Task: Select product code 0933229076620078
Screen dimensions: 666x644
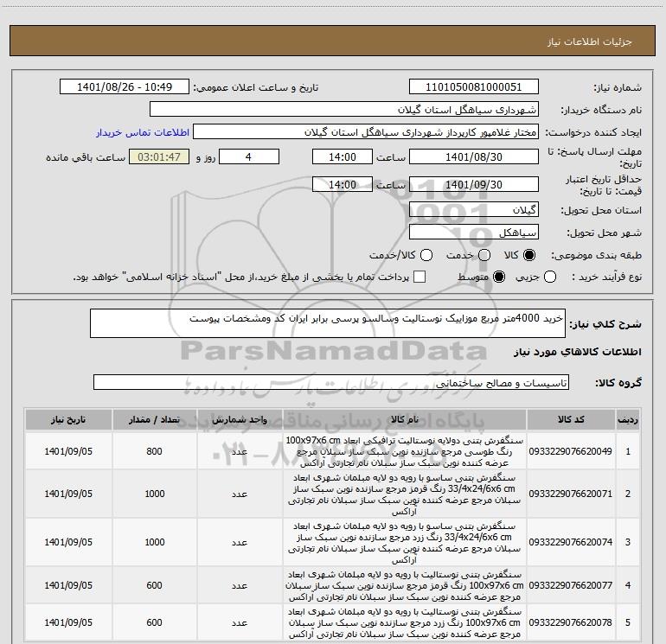Action: click(571, 622)
